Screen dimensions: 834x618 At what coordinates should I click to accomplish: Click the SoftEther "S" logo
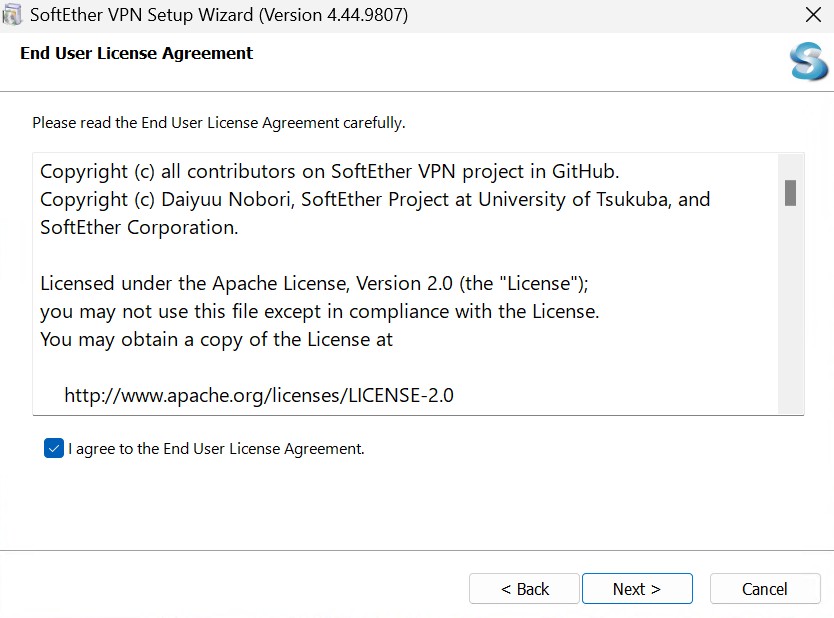coord(808,63)
